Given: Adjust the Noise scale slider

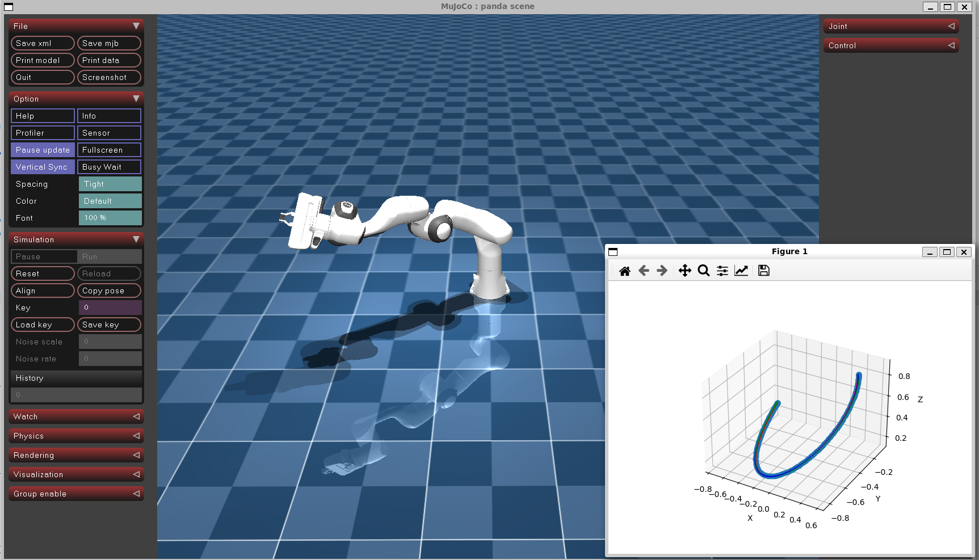Looking at the screenshot, I should click(110, 342).
